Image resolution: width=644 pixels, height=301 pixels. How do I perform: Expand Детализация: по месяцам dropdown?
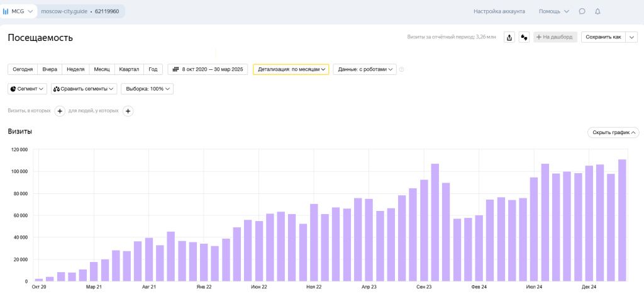point(291,69)
